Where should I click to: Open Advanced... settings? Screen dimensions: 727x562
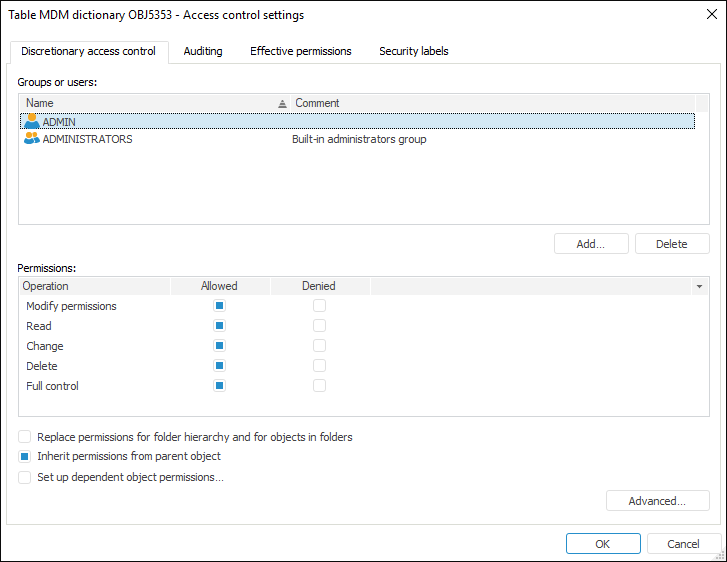click(x=657, y=501)
